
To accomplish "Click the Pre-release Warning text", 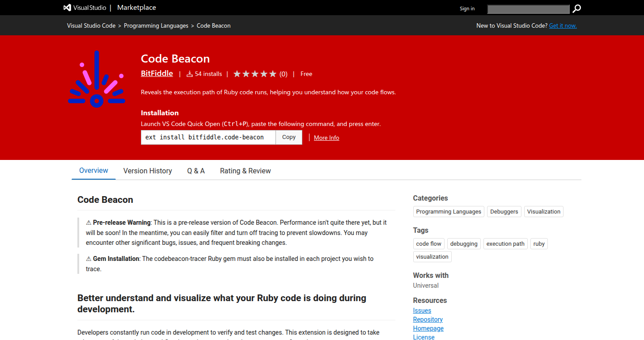I will click(122, 222).
